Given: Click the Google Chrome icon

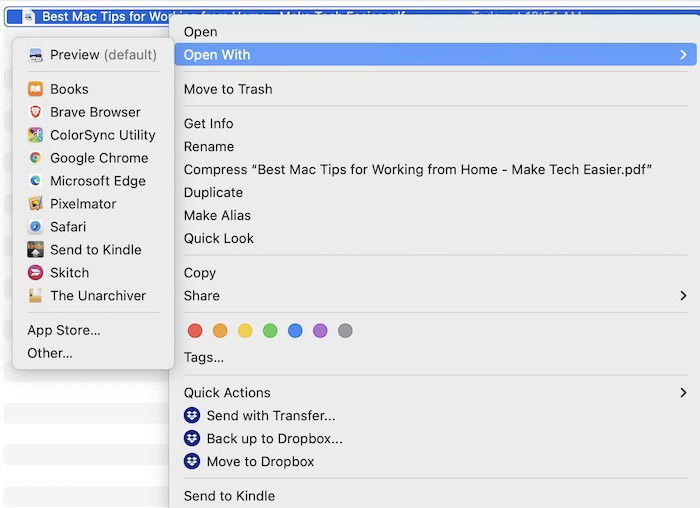Looking at the screenshot, I should pos(36,158).
